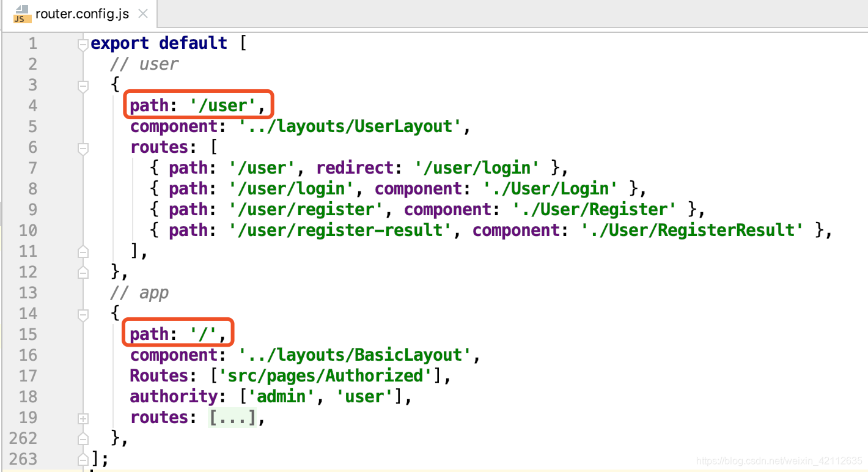Collapse the app route object on line 14
The height and width of the screenshot is (472, 868).
pyautogui.click(x=83, y=315)
